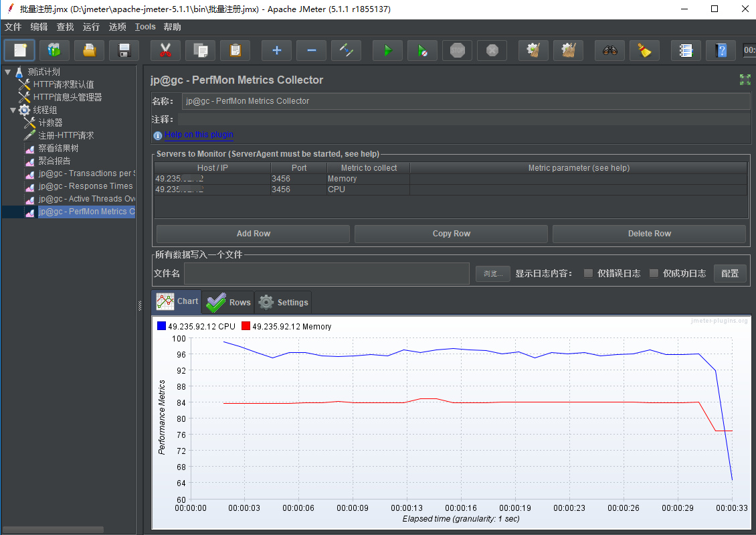
Task: Start the test with the green play icon
Action: (x=387, y=50)
